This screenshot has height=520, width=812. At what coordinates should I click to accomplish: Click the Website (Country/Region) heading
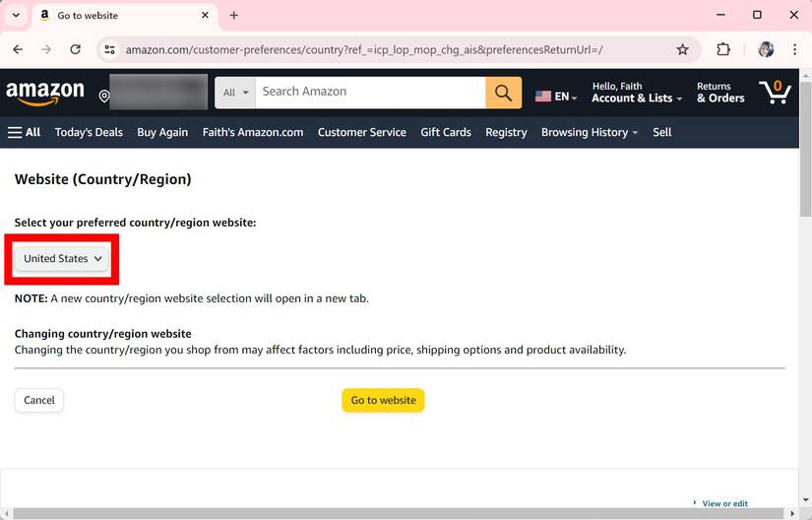tap(103, 179)
